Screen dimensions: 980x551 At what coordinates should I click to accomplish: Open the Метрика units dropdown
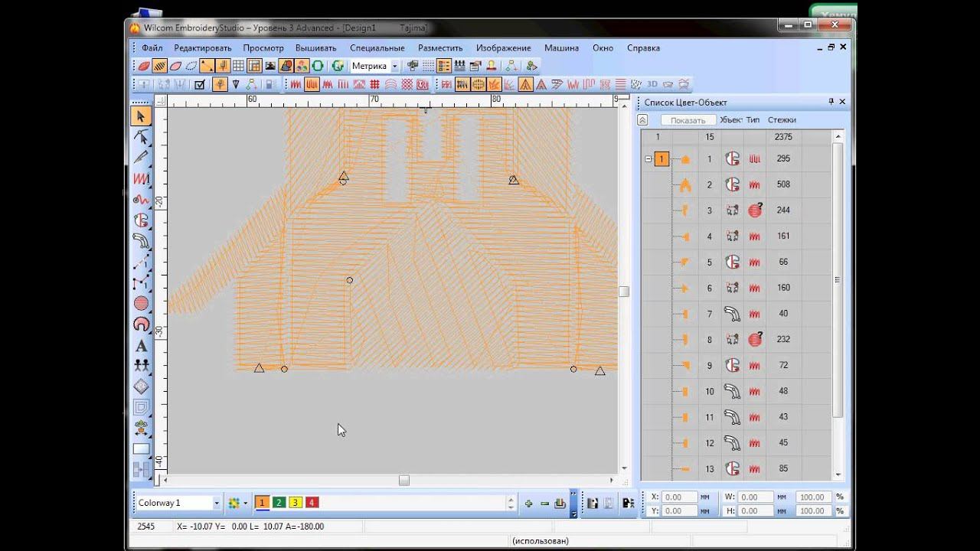point(394,67)
